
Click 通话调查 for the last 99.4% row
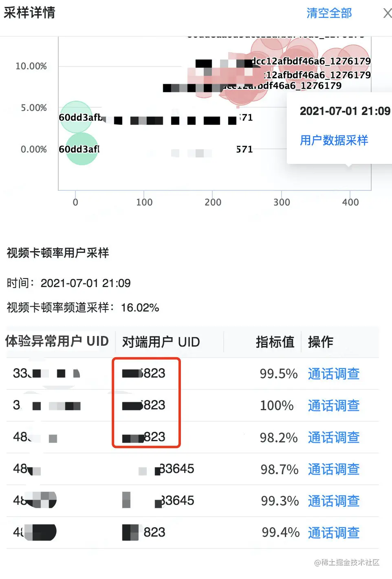tap(334, 533)
